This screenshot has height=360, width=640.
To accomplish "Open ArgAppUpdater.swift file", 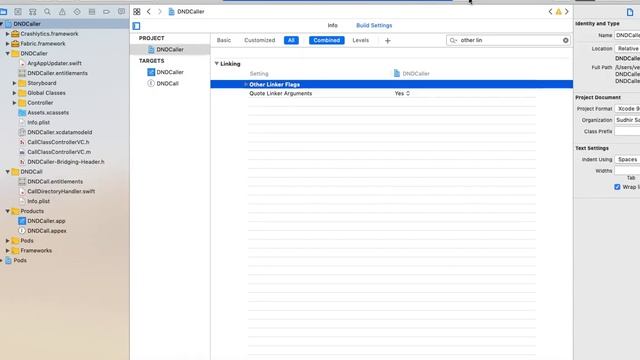I will [54, 63].
